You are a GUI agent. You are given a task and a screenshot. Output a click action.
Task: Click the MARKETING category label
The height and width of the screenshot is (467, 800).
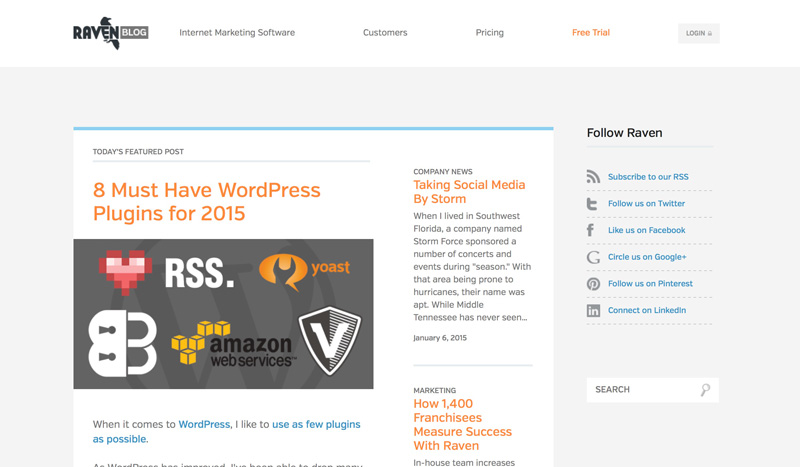pyautogui.click(x=435, y=390)
